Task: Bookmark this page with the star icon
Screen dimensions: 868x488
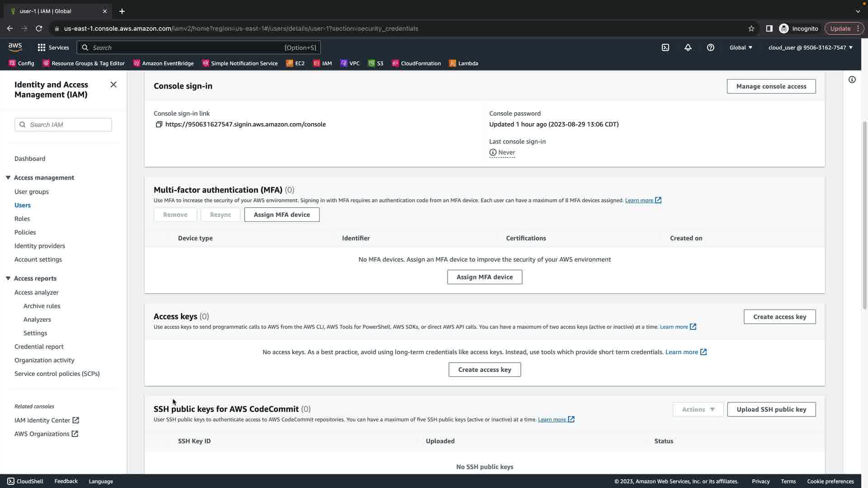Action: coord(751,28)
